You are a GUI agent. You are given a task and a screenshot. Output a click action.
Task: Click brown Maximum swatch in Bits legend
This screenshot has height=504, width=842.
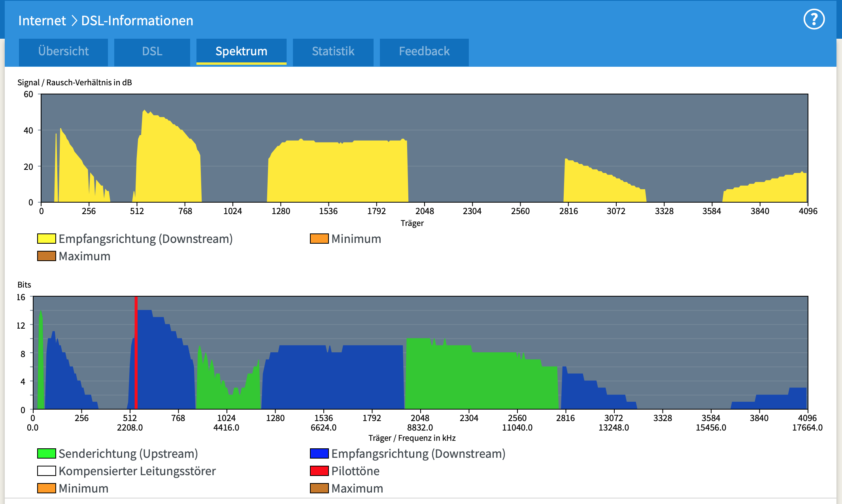click(x=319, y=488)
